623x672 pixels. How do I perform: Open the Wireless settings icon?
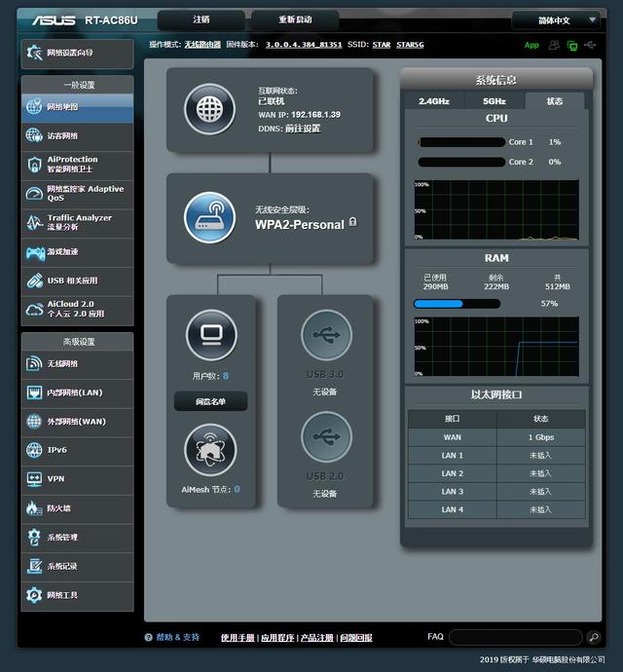34,363
